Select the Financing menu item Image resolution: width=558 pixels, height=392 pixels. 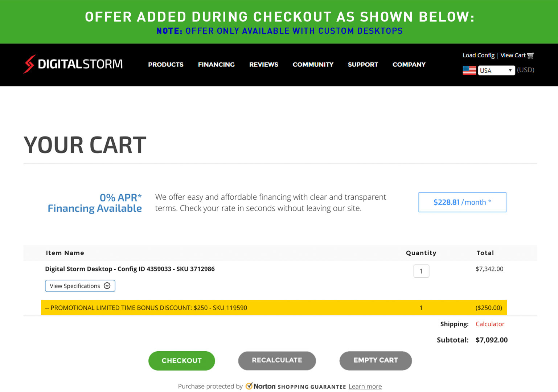(216, 65)
